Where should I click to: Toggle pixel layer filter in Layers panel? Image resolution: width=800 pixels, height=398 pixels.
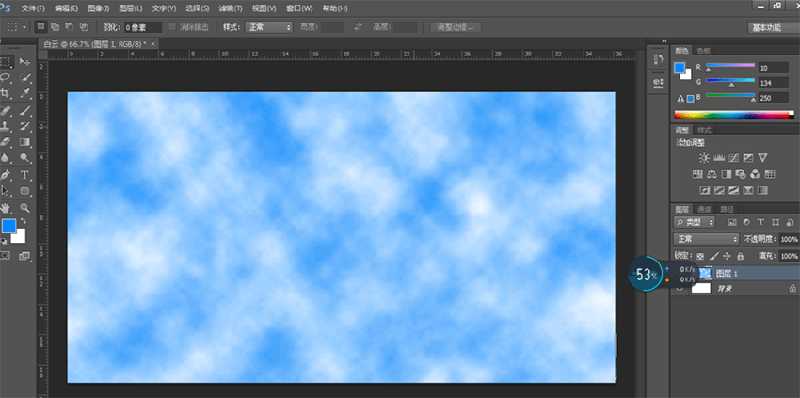tap(732, 222)
